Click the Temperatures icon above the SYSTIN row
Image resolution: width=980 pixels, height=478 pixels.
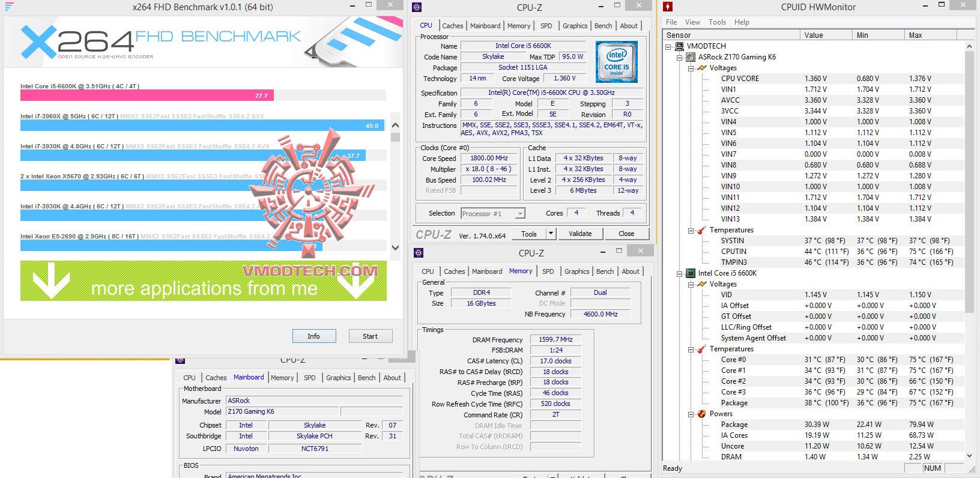(x=701, y=230)
